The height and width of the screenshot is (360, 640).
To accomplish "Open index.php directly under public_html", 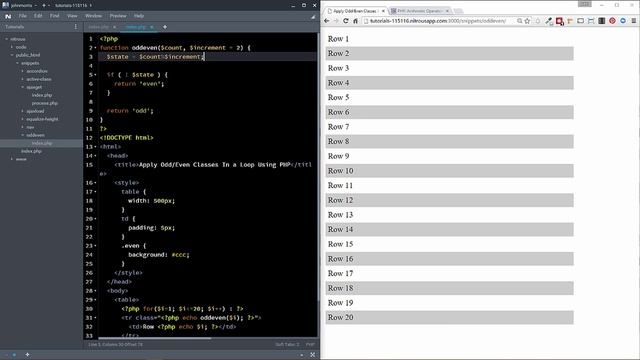I will click(x=31, y=151).
